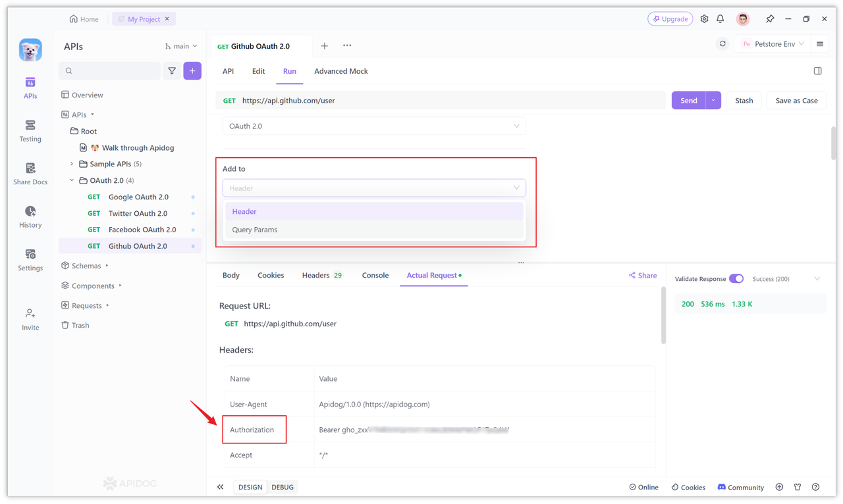
Task: Switch to the Edit tab
Action: (x=258, y=71)
